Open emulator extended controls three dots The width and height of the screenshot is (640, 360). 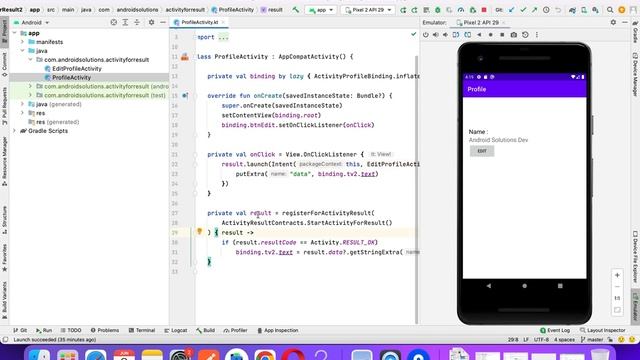tap(537, 35)
